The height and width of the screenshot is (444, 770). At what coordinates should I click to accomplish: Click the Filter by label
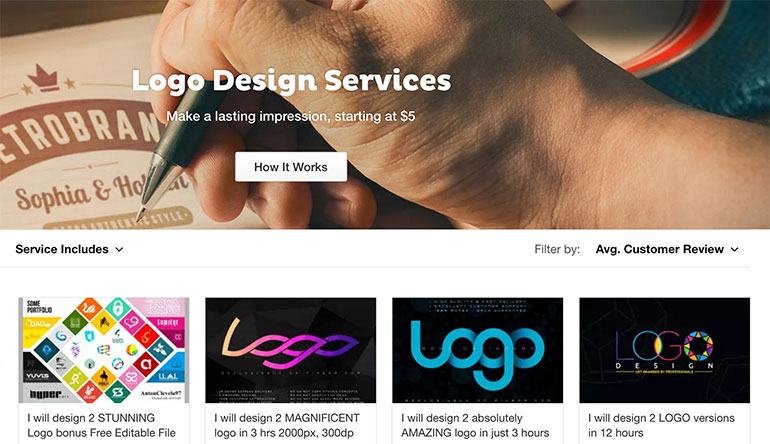(x=557, y=250)
